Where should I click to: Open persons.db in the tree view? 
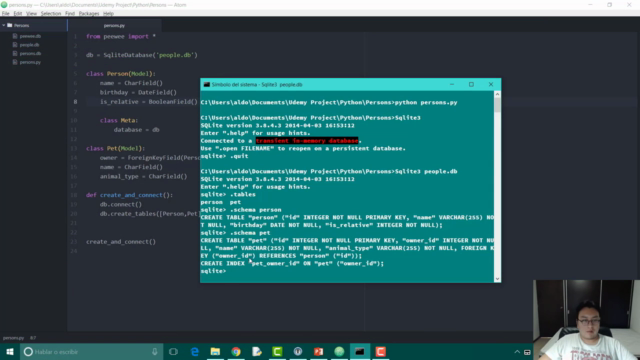click(30, 53)
